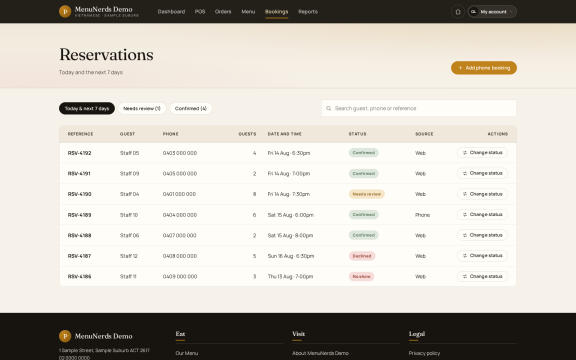Click reference RSV-4192
Image resolution: width=576 pixels, height=360 pixels.
79,153
